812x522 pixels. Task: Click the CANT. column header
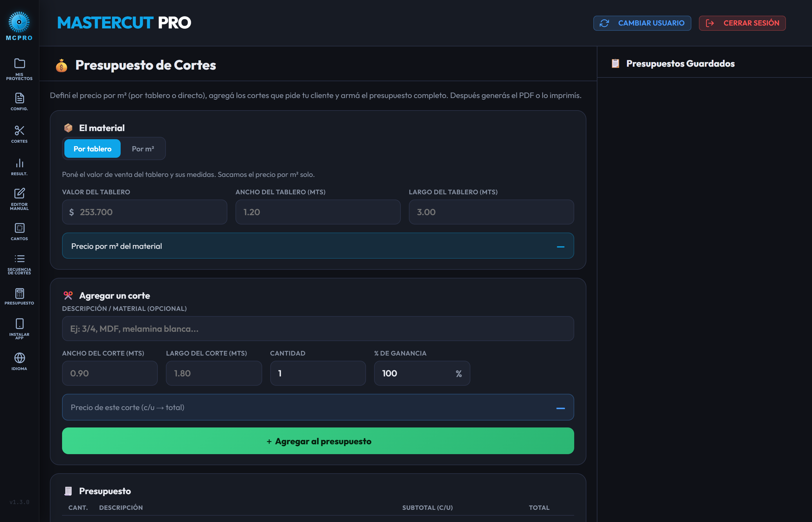[78, 507]
